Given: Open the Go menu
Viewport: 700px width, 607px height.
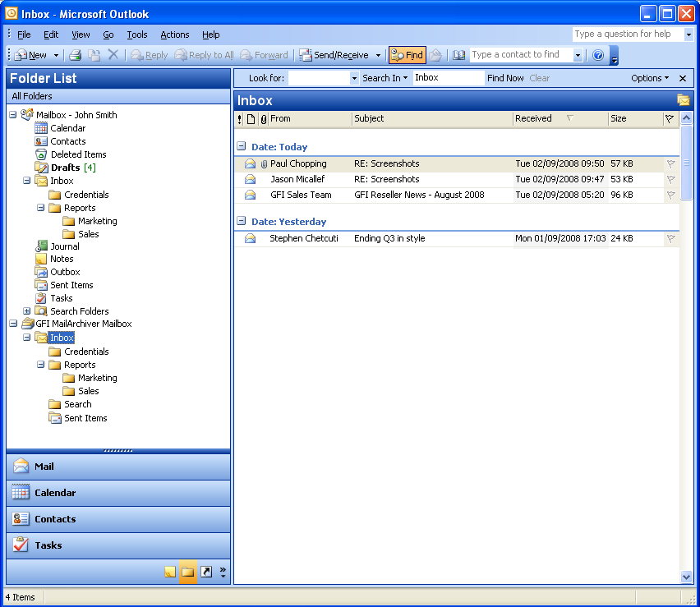Looking at the screenshot, I should (x=108, y=34).
